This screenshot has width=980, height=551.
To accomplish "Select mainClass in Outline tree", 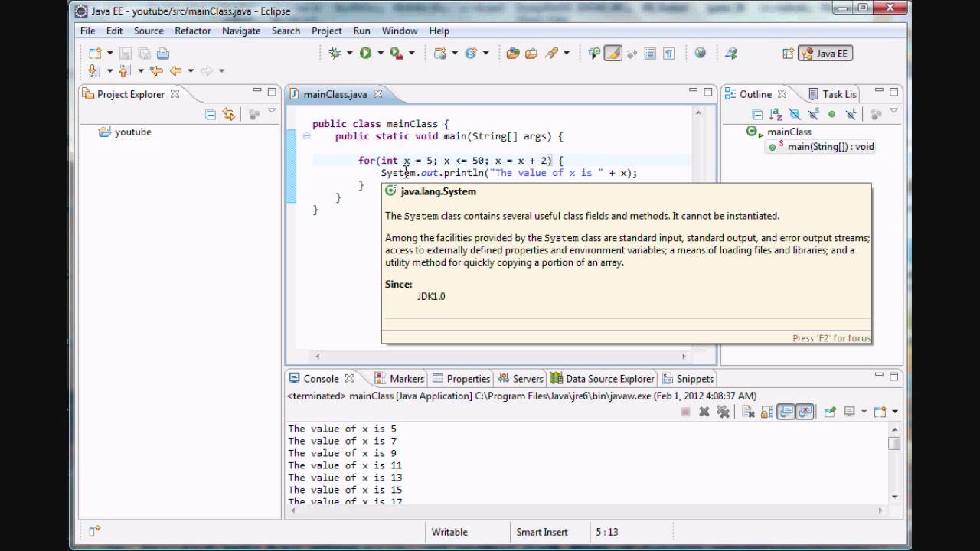I will [x=789, y=132].
